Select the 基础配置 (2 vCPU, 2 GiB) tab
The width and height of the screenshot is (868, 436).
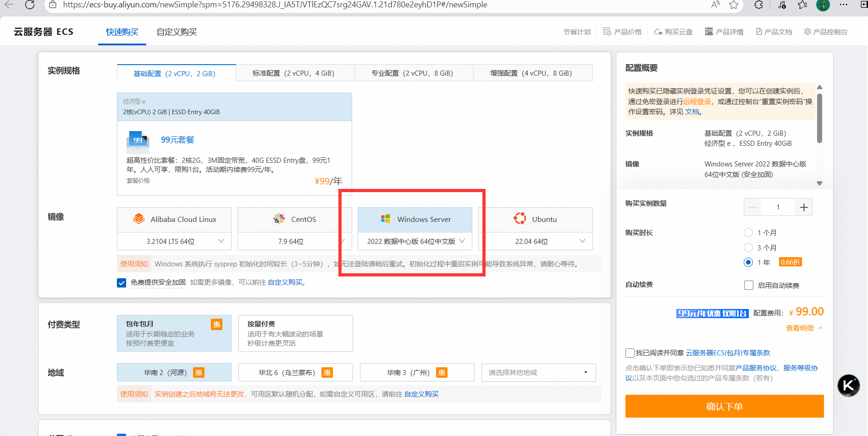point(177,73)
